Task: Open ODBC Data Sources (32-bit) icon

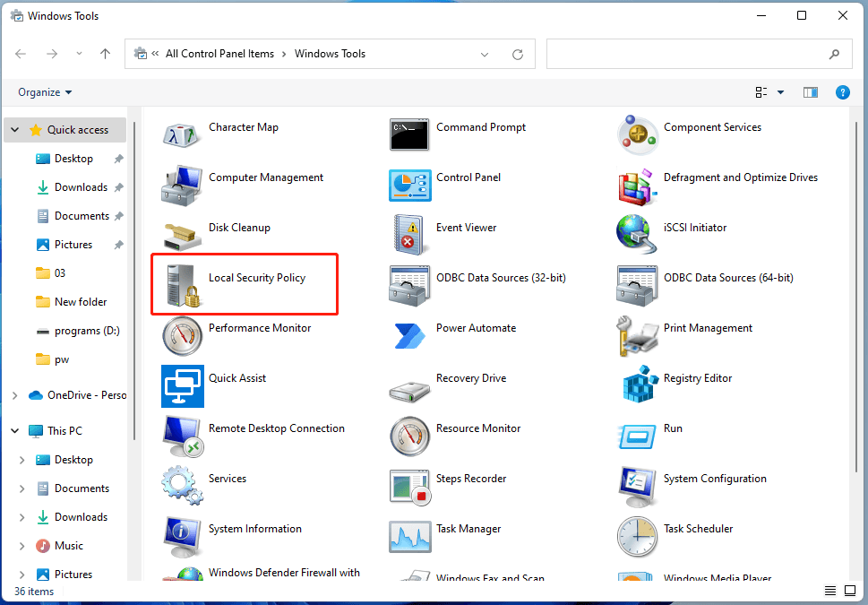Action: pos(409,286)
